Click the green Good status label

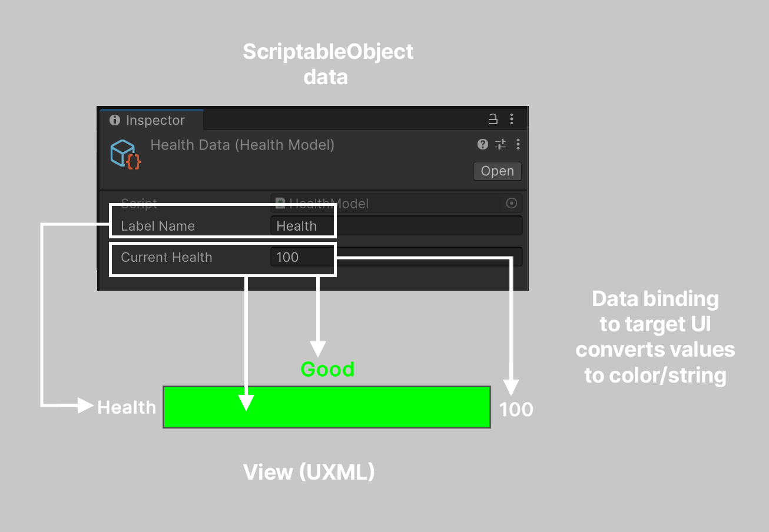pyautogui.click(x=327, y=369)
